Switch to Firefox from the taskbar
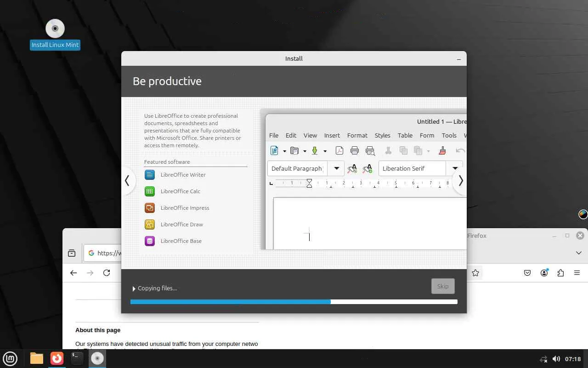 click(x=57, y=358)
